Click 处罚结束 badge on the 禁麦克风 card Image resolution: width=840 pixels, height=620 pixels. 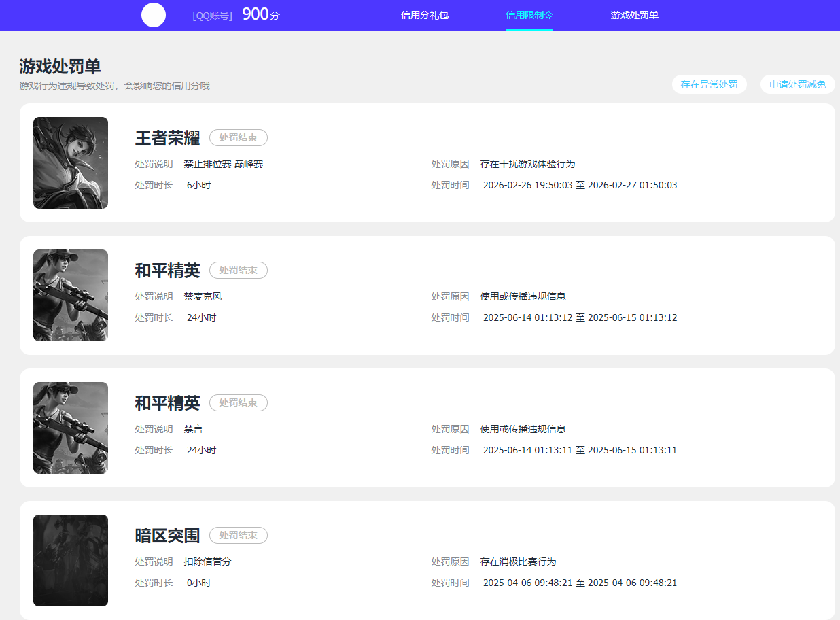coord(239,271)
